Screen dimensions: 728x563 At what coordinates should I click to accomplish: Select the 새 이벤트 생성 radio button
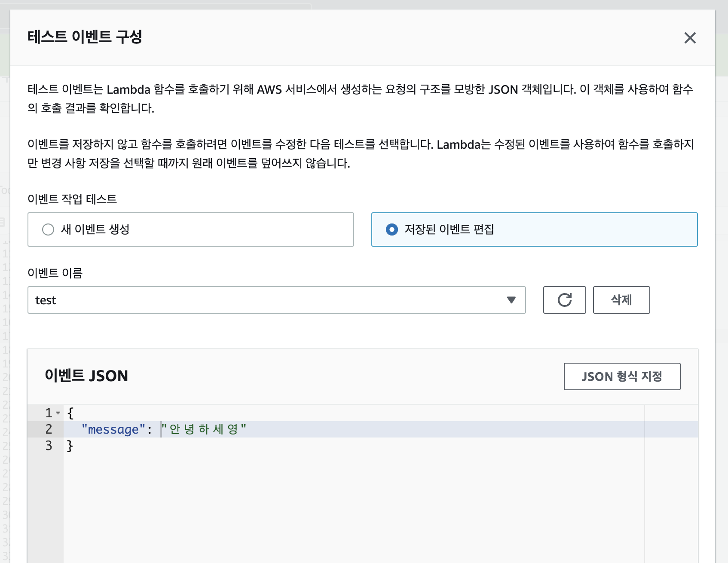click(48, 229)
